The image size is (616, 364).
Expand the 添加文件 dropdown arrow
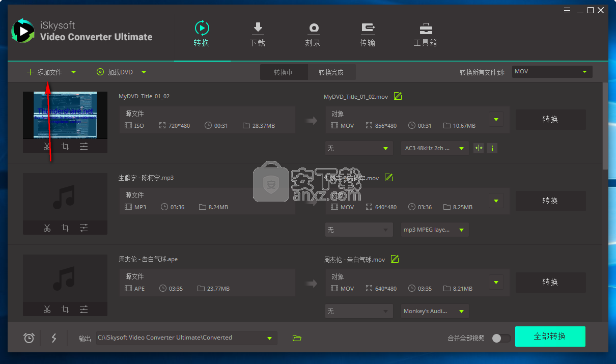[74, 72]
